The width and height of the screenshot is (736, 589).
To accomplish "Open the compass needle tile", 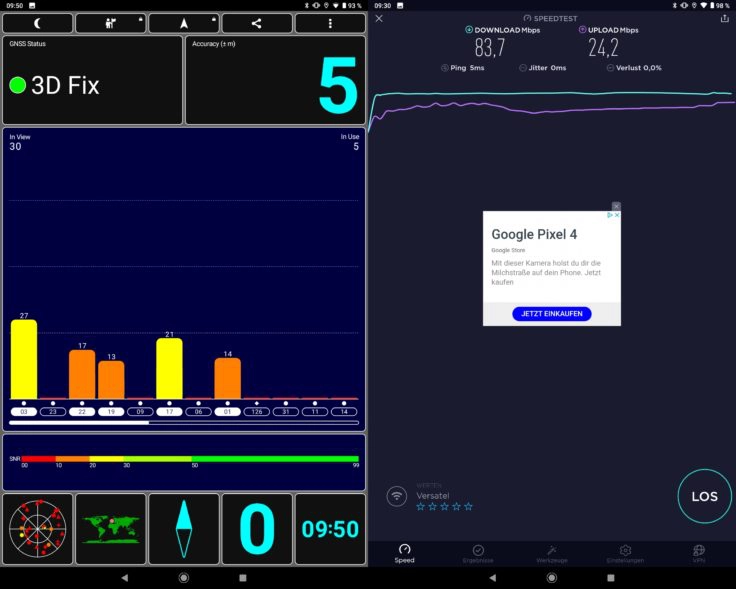I will (x=184, y=528).
